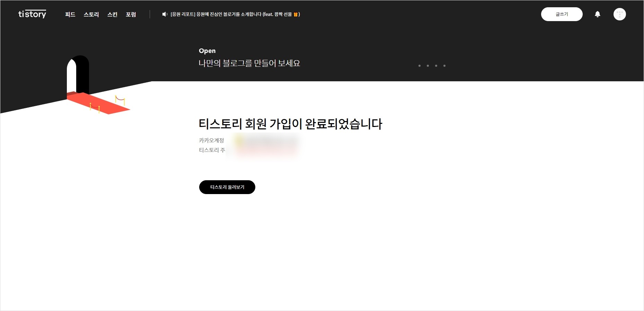Click the 글쓰기 button
This screenshot has height=311, width=644.
point(562,14)
